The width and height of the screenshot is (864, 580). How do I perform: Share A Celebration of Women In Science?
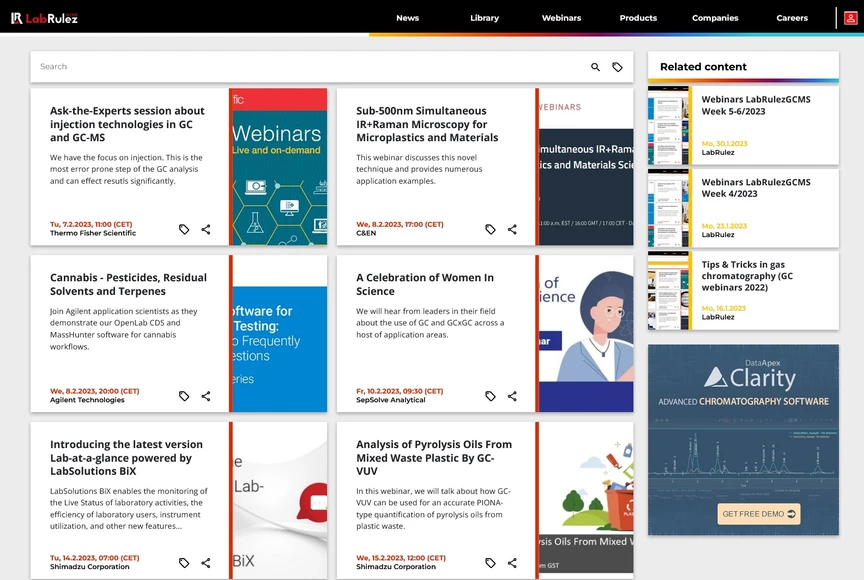512,396
